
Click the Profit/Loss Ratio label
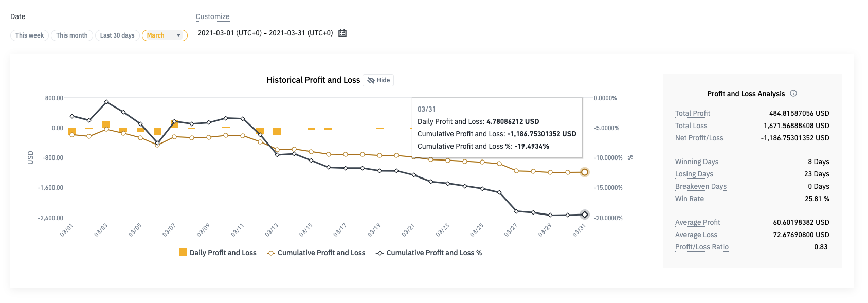click(x=701, y=247)
